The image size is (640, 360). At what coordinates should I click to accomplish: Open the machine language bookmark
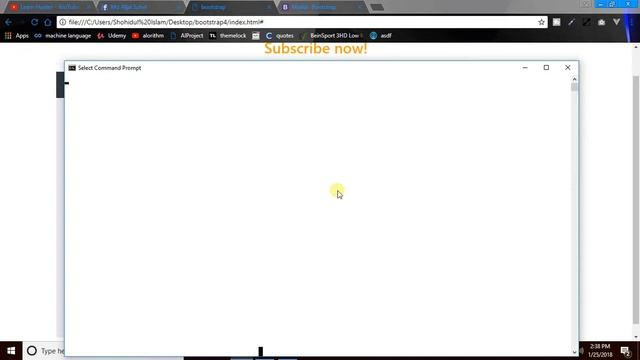tap(63, 36)
